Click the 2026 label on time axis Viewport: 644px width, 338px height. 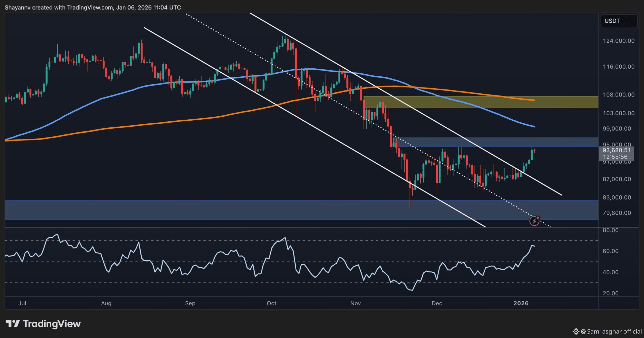tap(521, 303)
